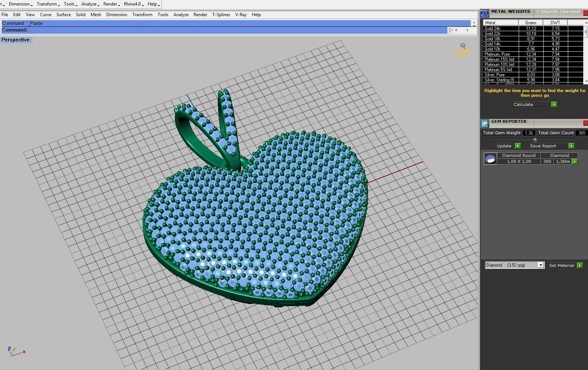The height and width of the screenshot is (370, 588).
Task: Click the Metal Weights list scroll-down arrow
Action: coord(586,81)
